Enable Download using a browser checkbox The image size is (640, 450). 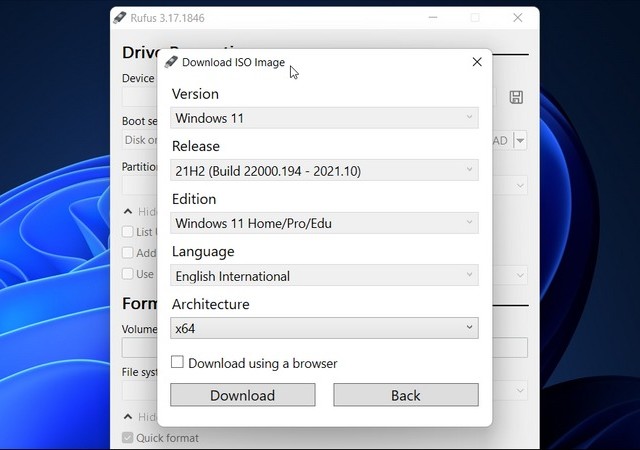click(177, 363)
